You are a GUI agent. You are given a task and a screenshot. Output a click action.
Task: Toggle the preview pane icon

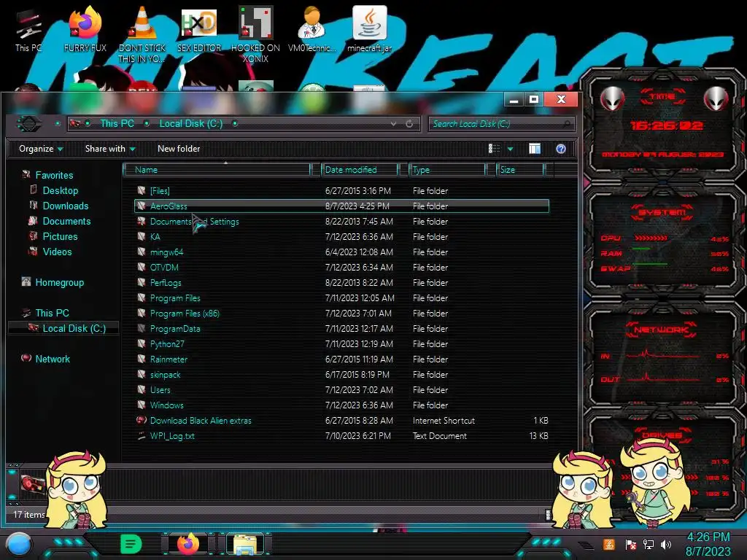click(535, 149)
